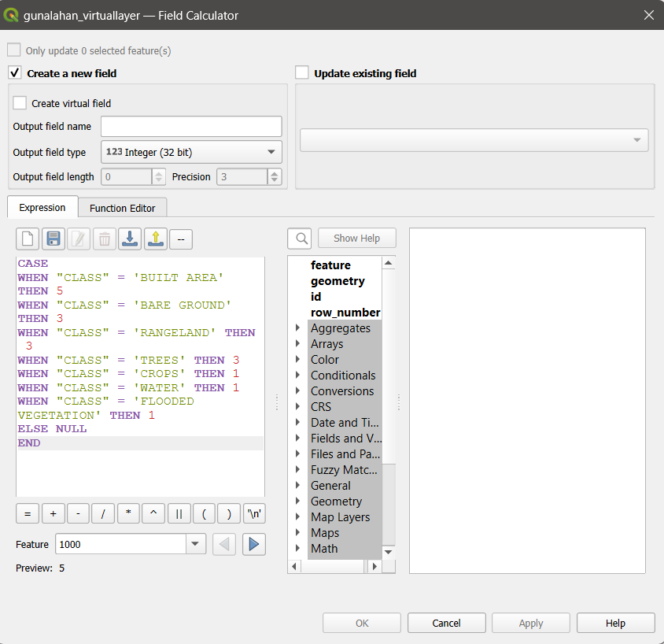Click the save expression icon
Screen dimensions: 664x644
coord(53,239)
